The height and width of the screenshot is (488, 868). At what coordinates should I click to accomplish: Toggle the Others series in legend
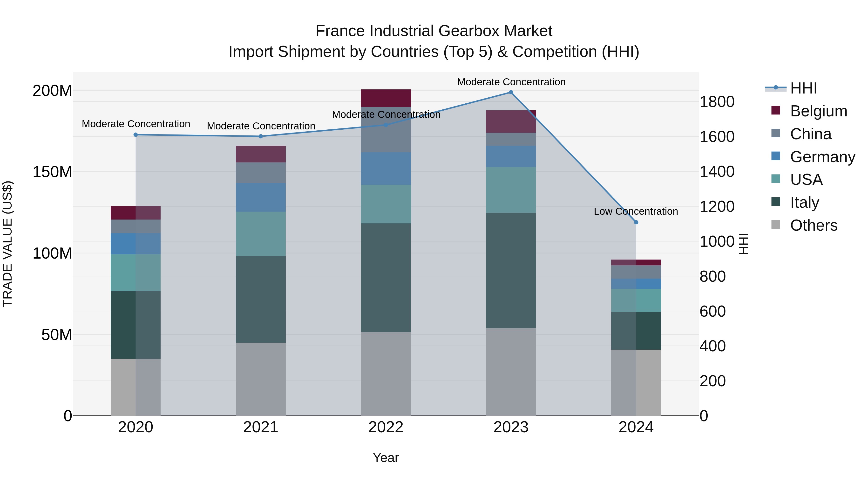click(805, 225)
